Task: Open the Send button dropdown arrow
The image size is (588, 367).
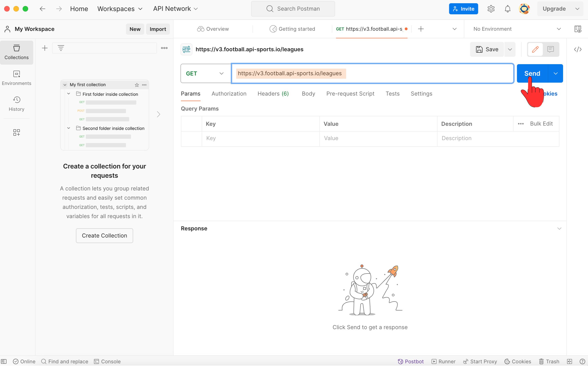Action: (555, 73)
